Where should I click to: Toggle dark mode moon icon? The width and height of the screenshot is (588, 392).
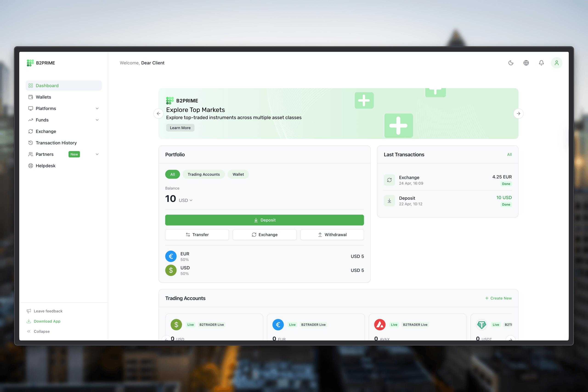511,63
